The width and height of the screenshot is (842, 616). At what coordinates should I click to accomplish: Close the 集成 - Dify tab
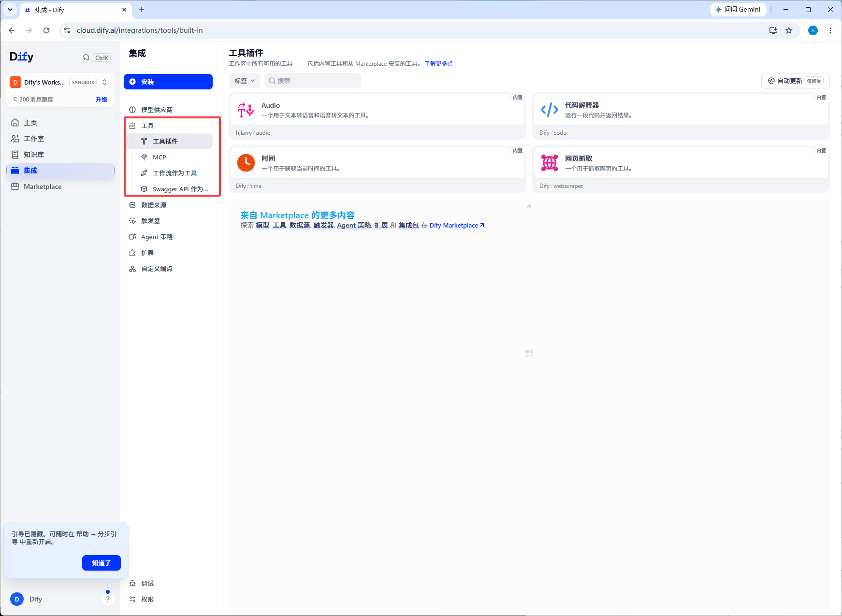(x=124, y=10)
